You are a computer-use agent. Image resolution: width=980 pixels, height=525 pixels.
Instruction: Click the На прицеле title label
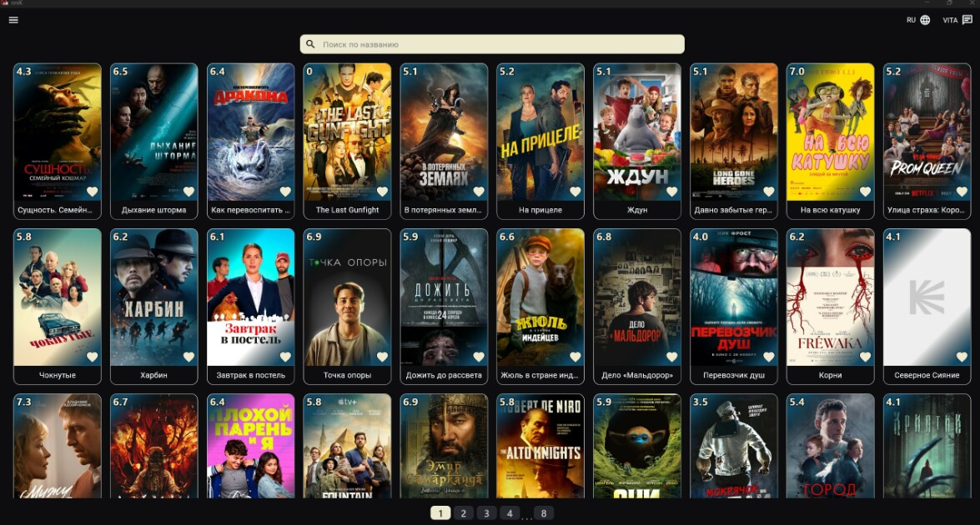click(x=540, y=210)
